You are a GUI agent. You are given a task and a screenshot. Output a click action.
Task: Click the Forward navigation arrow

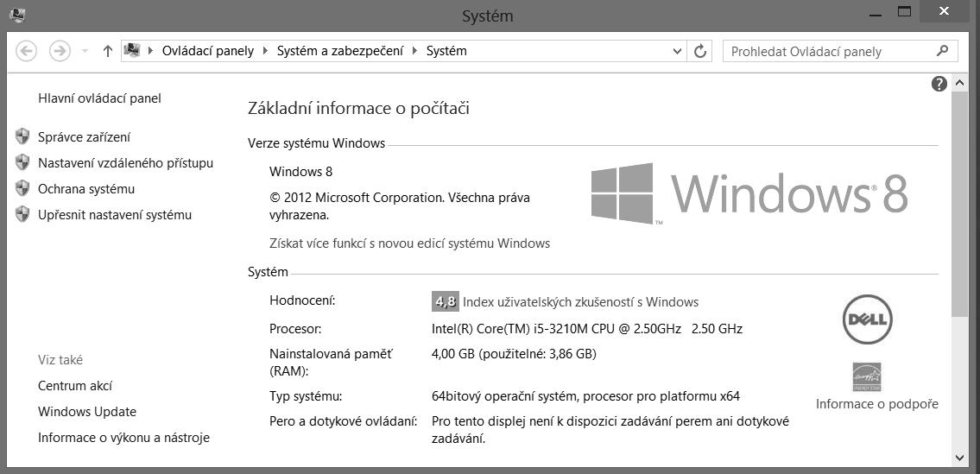[60, 51]
